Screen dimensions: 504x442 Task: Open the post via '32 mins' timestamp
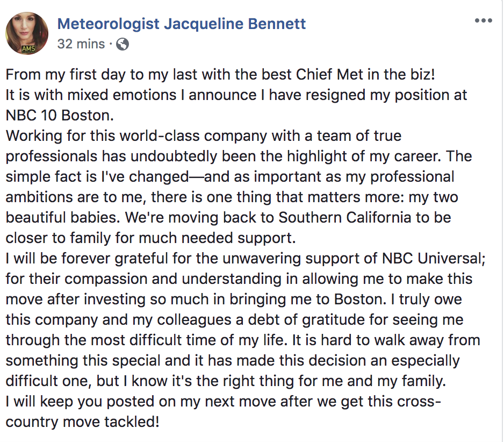[81, 44]
